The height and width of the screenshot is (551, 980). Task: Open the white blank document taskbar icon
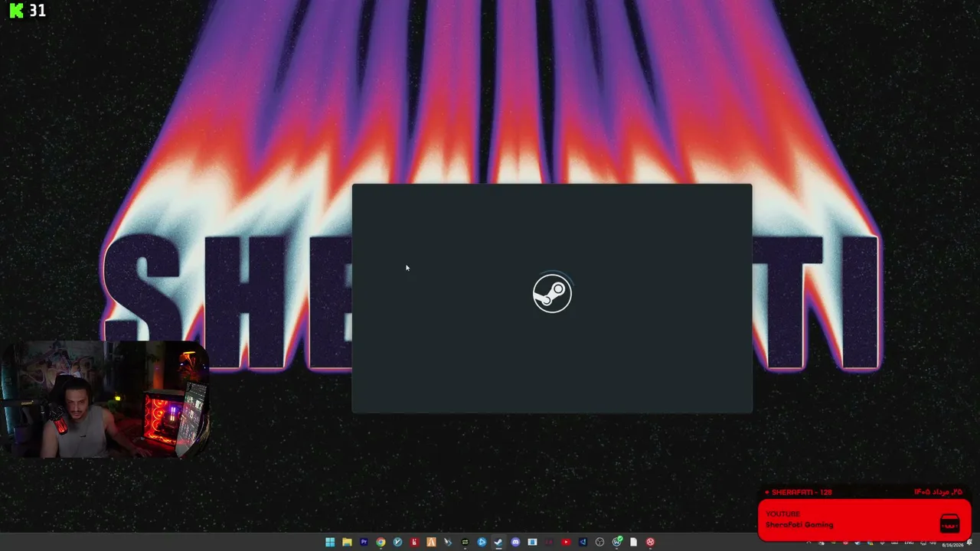coord(633,542)
